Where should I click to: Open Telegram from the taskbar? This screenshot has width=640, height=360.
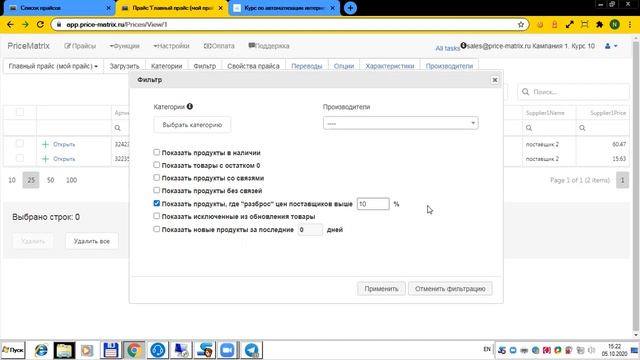[x=251, y=350]
